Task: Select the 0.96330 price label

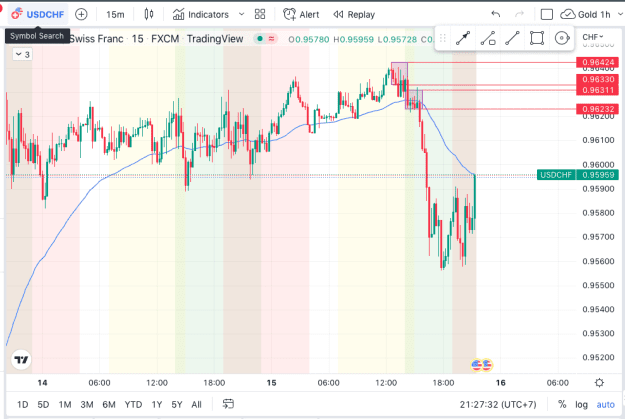Action: point(597,79)
